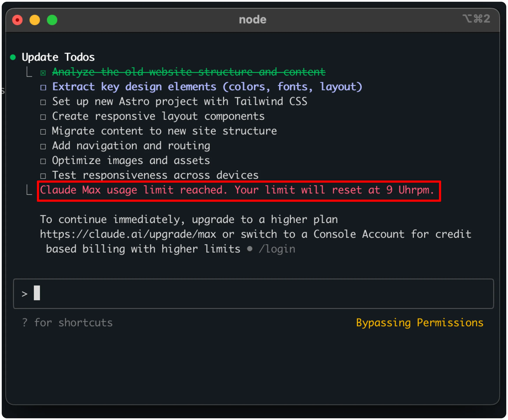Tick the Migrate content to new site checkbox
Screen dimensions: 508x420
(x=43, y=132)
